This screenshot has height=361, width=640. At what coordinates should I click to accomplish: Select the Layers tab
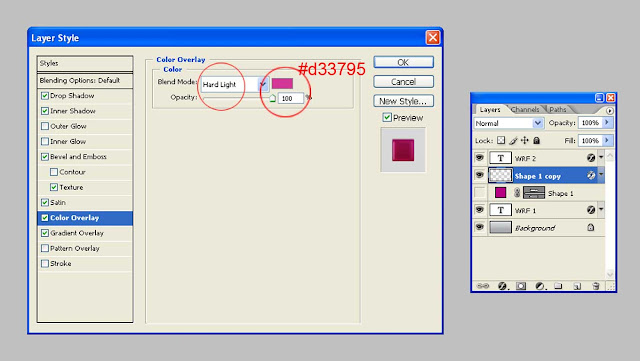[x=490, y=109]
